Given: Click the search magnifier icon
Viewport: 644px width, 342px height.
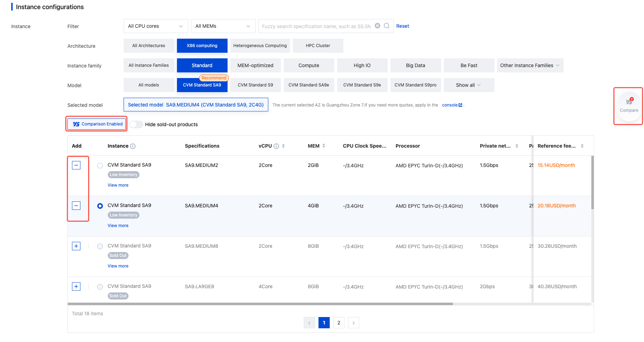Looking at the screenshot, I should coord(387,26).
